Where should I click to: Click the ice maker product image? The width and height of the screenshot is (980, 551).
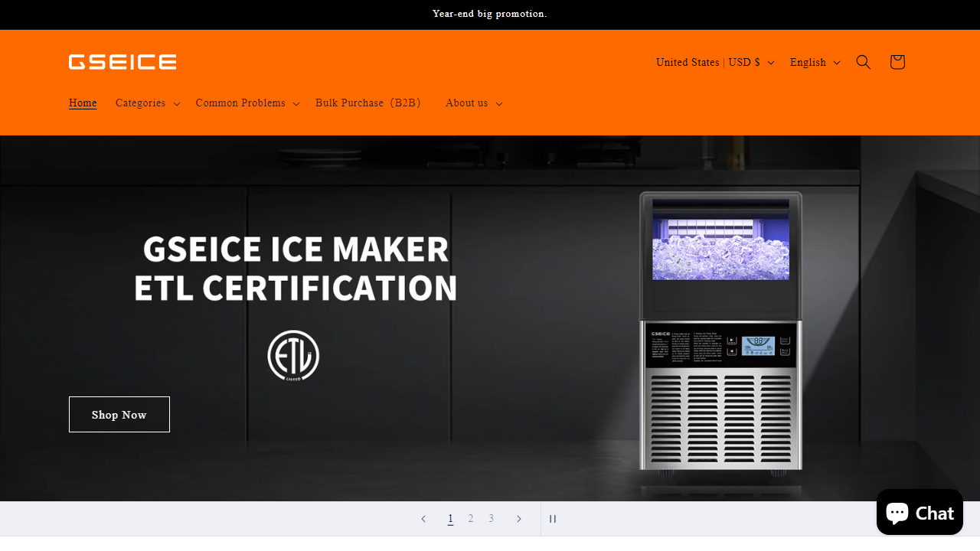click(x=720, y=333)
